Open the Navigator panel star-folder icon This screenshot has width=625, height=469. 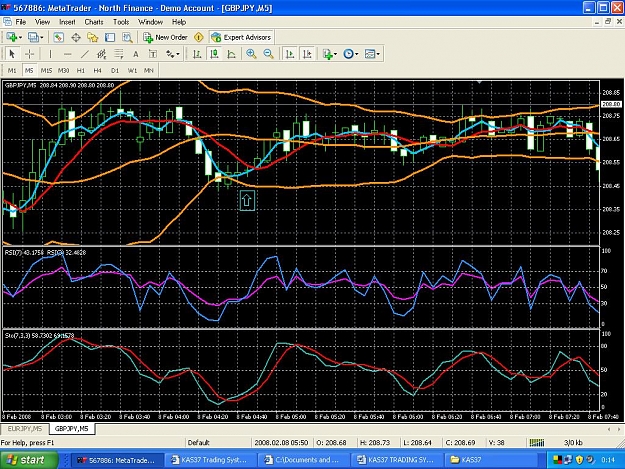[x=92, y=37]
